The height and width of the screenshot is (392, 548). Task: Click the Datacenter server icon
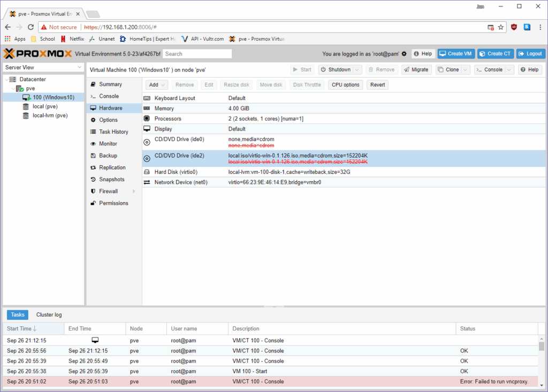coord(13,79)
